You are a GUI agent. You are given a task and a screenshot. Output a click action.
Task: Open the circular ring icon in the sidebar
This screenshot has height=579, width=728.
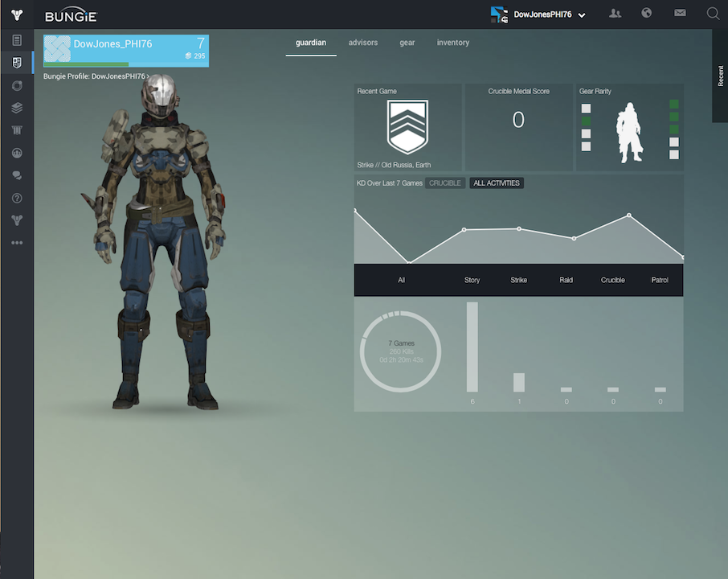point(17,85)
